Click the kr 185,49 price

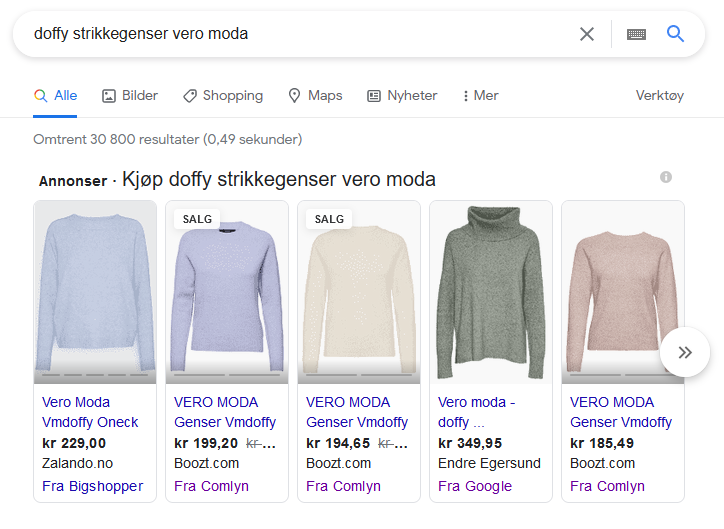(602, 443)
